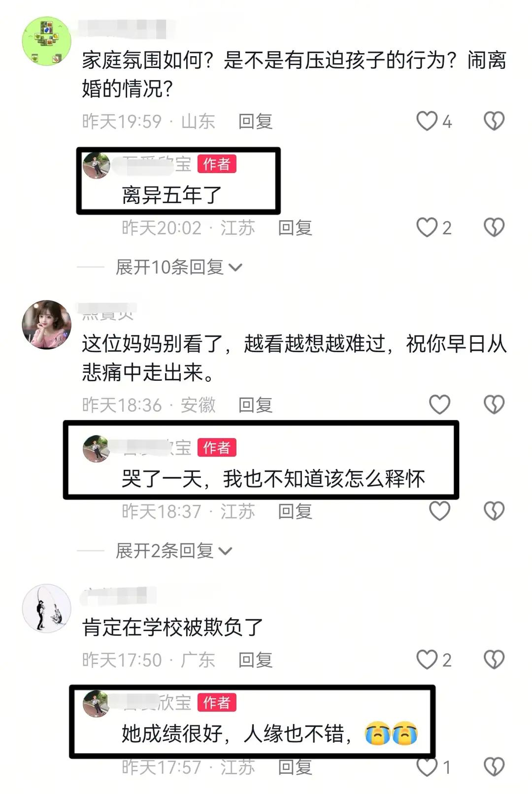Dislike the author's reply at 昨天17:57
This screenshot has height=794, width=532.
(x=494, y=766)
